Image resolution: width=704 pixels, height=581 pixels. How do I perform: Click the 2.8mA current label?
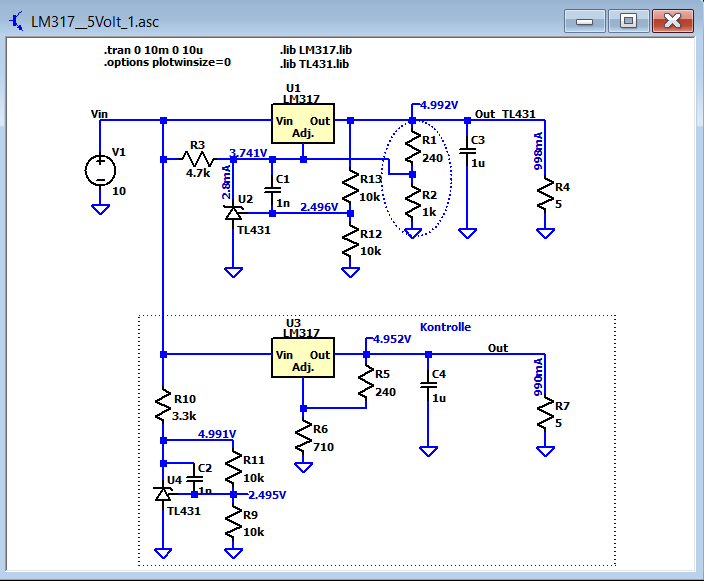226,182
